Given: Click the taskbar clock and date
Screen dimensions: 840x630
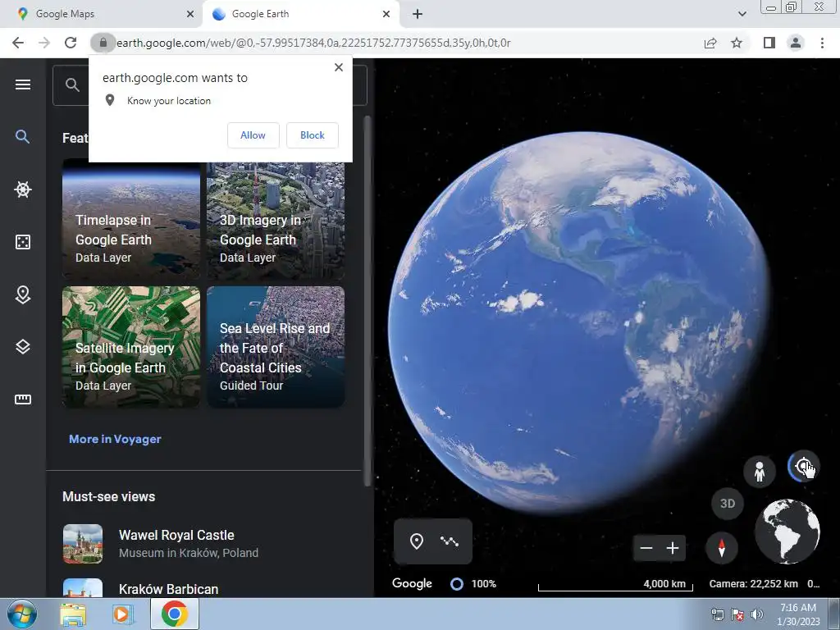Looking at the screenshot, I should pyautogui.click(x=798, y=614).
